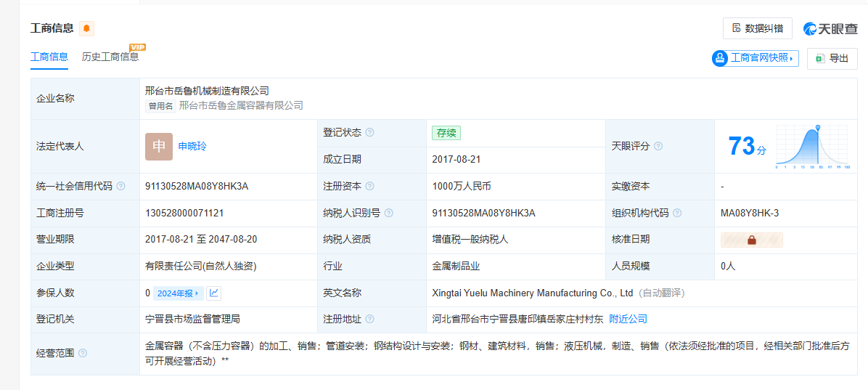Click the 申 avatar thumbnail
The image size is (868, 390).
pyautogui.click(x=159, y=146)
